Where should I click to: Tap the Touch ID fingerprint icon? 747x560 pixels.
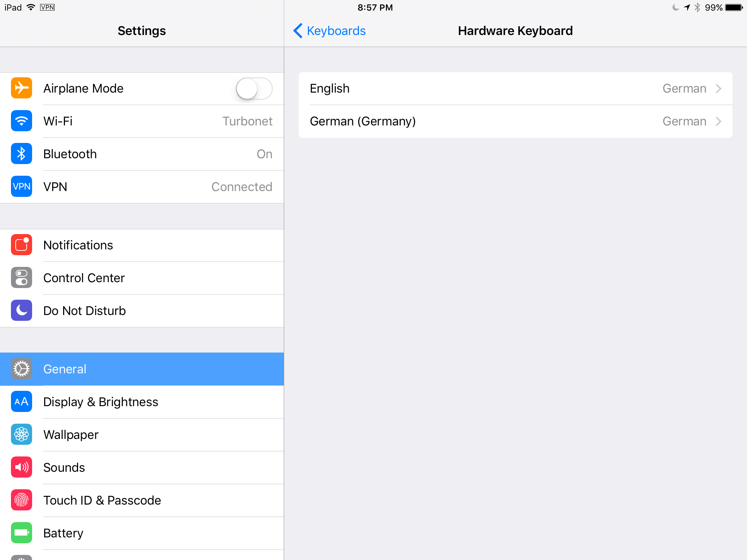click(22, 500)
